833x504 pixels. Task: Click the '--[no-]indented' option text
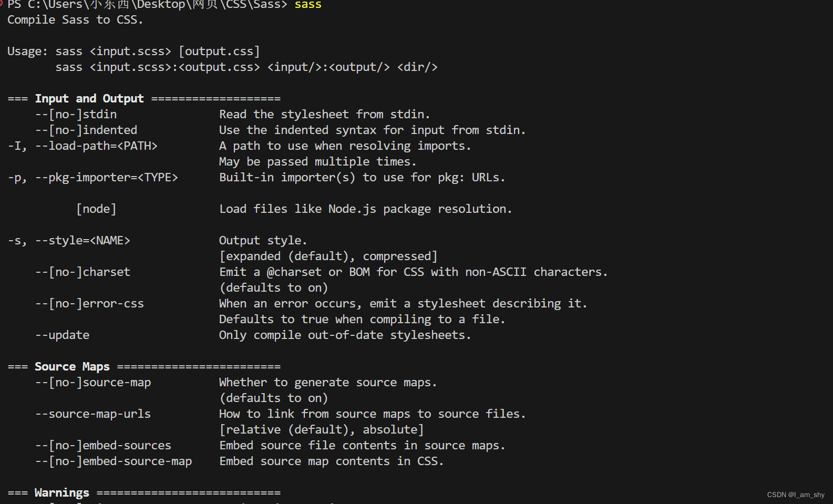pyautogui.click(x=86, y=130)
